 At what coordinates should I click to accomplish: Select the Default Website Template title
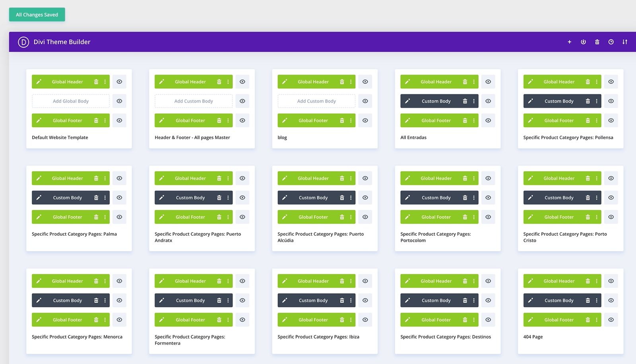(x=60, y=137)
